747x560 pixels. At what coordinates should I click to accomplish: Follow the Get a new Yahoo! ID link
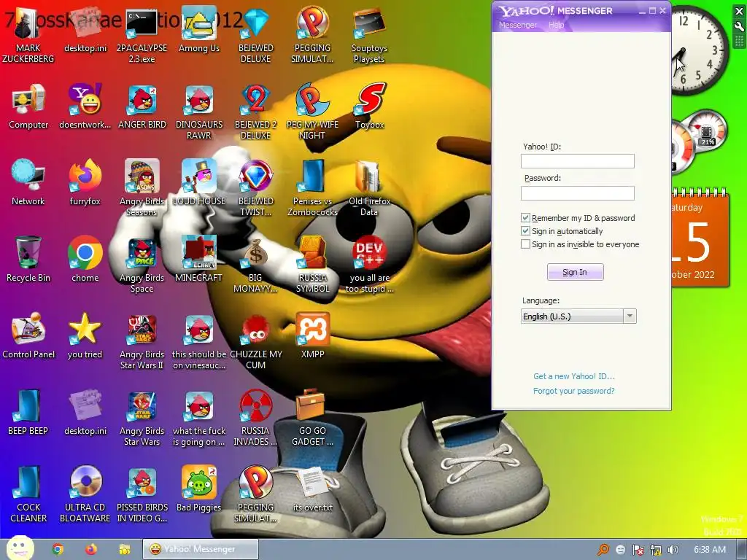tap(573, 376)
